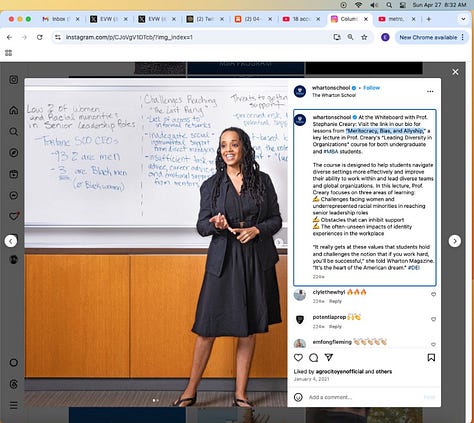
Task: Click the #MBA hashtag in caption
Action: coord(330,151)
